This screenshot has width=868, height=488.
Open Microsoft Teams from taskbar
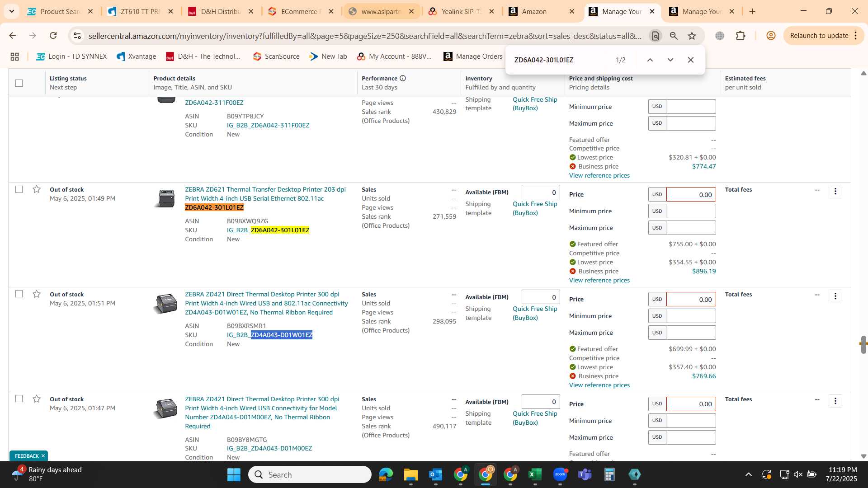585,474
